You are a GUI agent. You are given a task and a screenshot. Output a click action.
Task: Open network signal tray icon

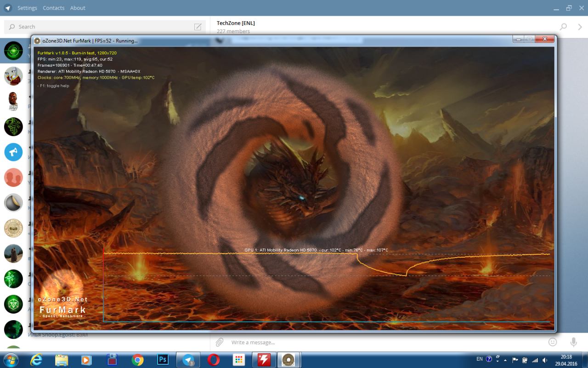point(535,360)
